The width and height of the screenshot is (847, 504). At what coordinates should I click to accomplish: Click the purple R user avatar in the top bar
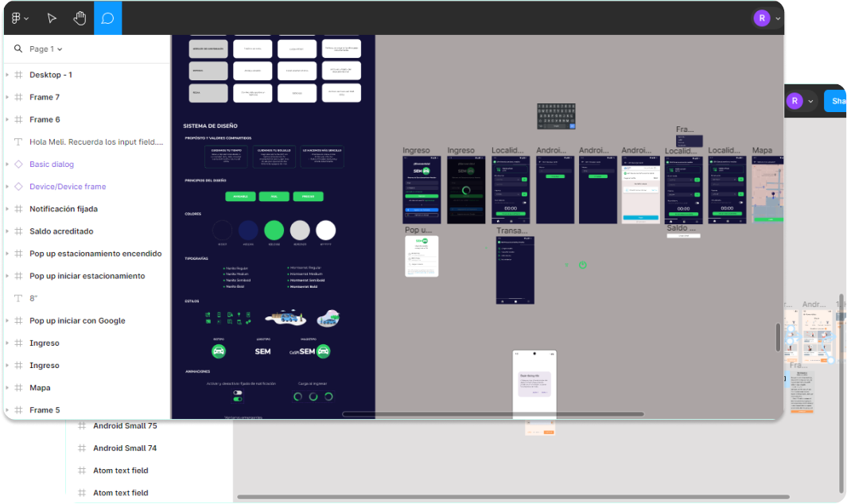click(x=762, y=18)
